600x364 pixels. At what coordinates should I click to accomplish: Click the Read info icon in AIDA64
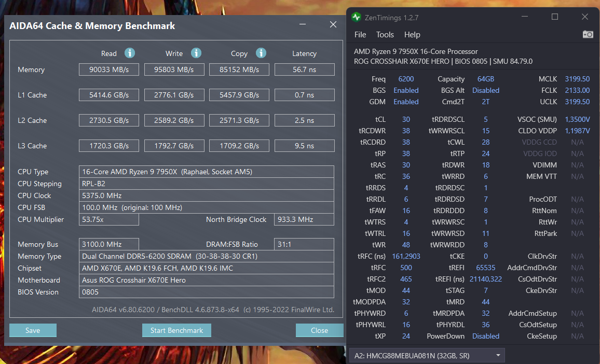130,53
